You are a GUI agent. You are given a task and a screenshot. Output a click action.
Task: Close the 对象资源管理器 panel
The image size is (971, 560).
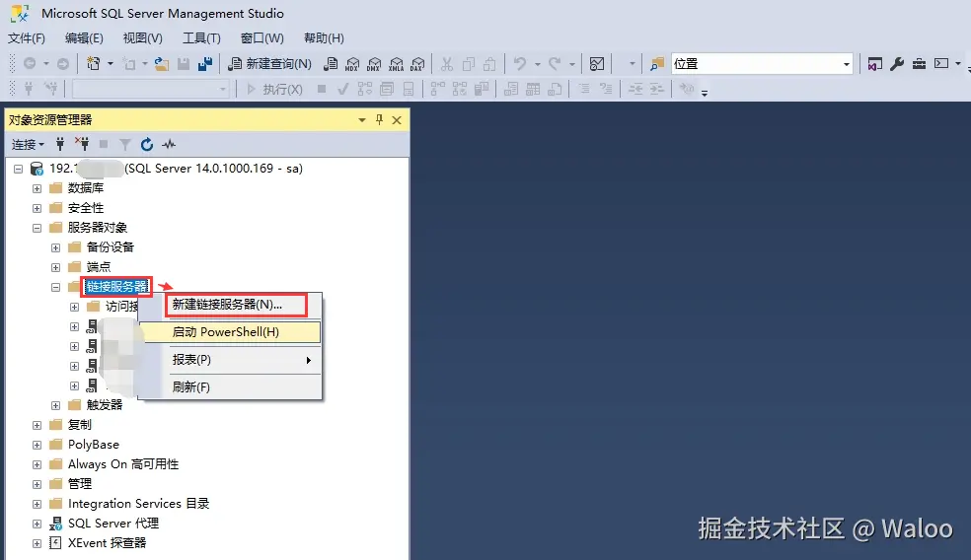tap(397, 120)
